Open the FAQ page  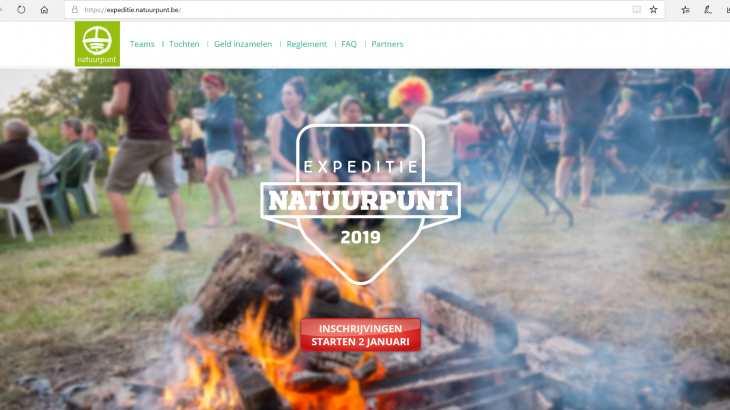[x=349, y=44]
